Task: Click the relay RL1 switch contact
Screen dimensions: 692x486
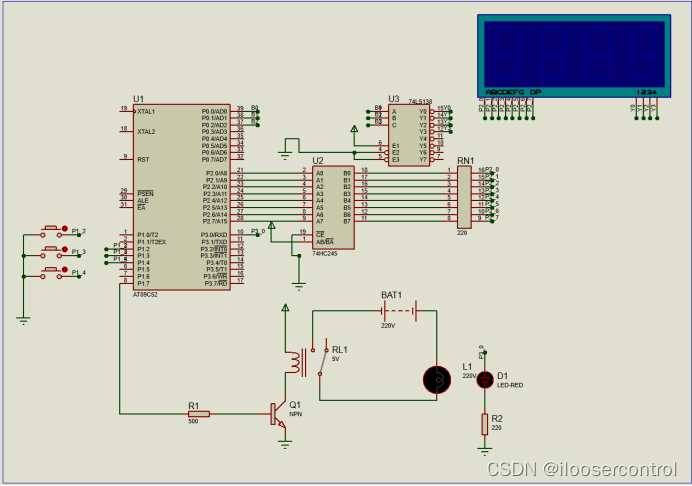Action: 322,362
